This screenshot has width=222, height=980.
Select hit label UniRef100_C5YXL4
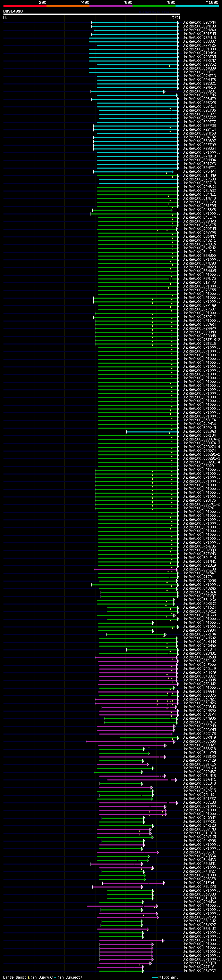[199, 106]
